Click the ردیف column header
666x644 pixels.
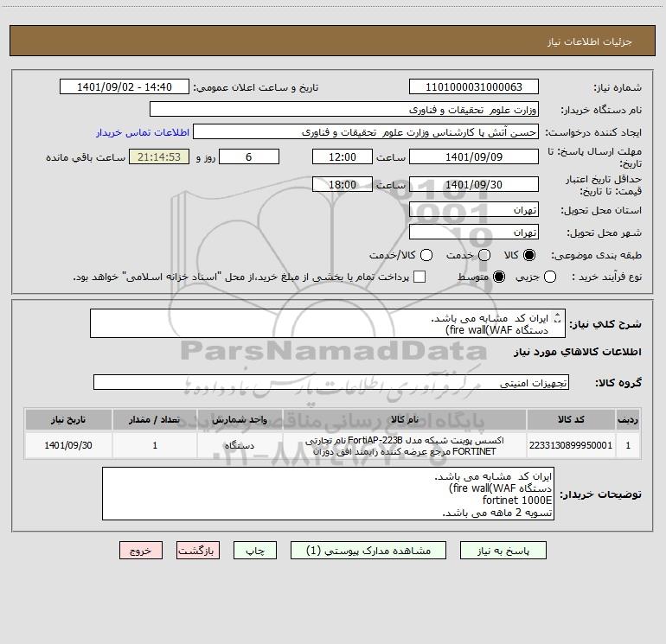[627, 420]
